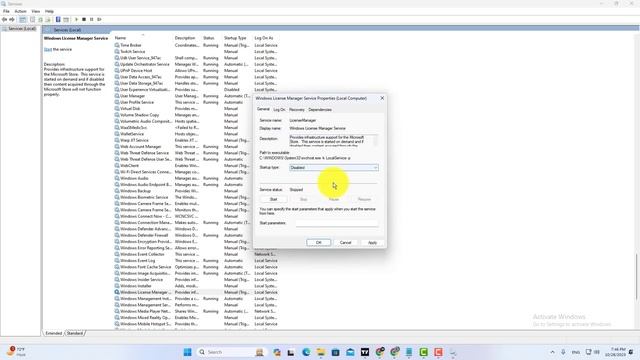Click the Stop Service square icon
The image size is (640, 360).
tap(84, 20)
